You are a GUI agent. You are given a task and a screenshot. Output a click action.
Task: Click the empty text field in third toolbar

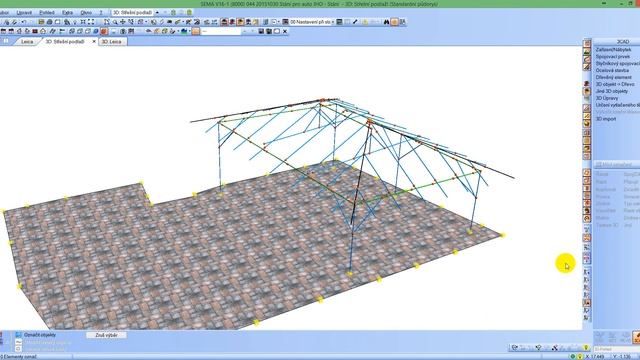221,31
